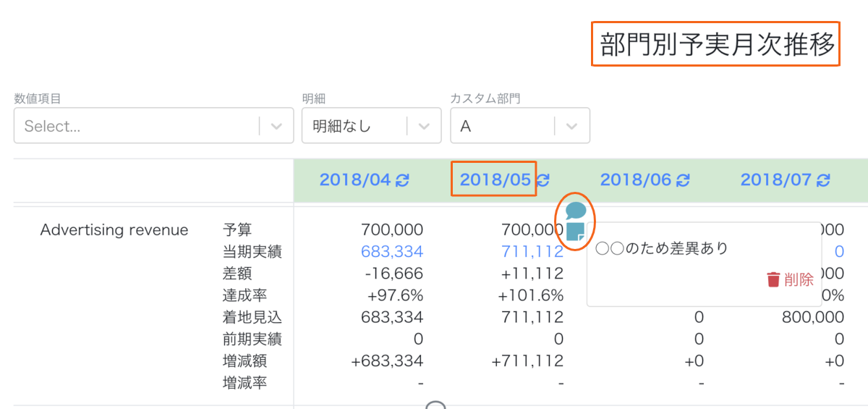This screenshot has width=868, height=409.
Task: Open the speech bubble comment icon
Action: pos(576,211)
